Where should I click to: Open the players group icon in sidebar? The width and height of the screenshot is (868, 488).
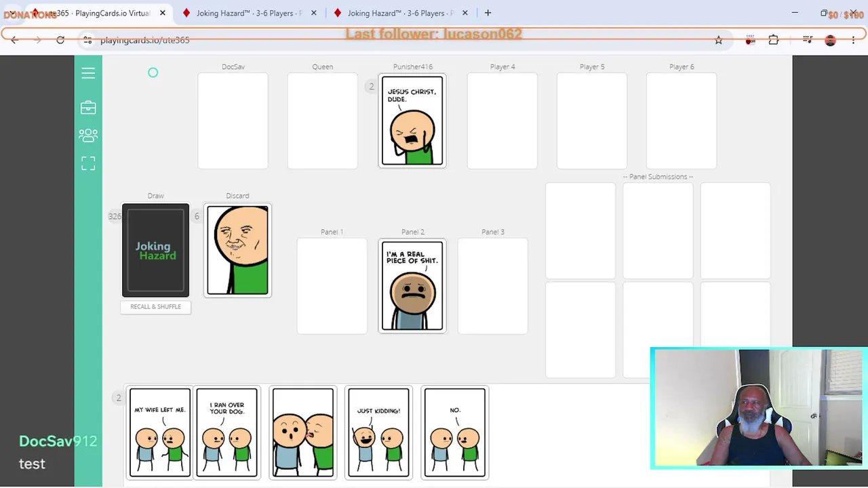[88, 136]
